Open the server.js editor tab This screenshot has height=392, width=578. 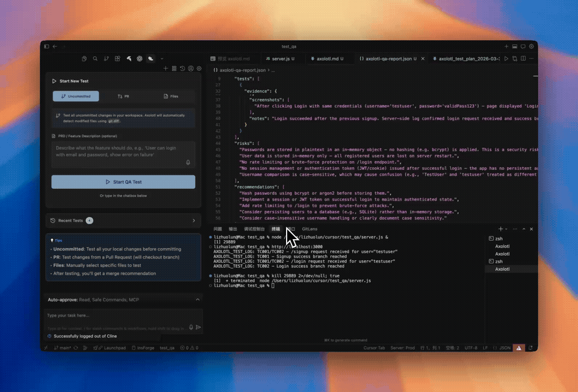[281, 58]
